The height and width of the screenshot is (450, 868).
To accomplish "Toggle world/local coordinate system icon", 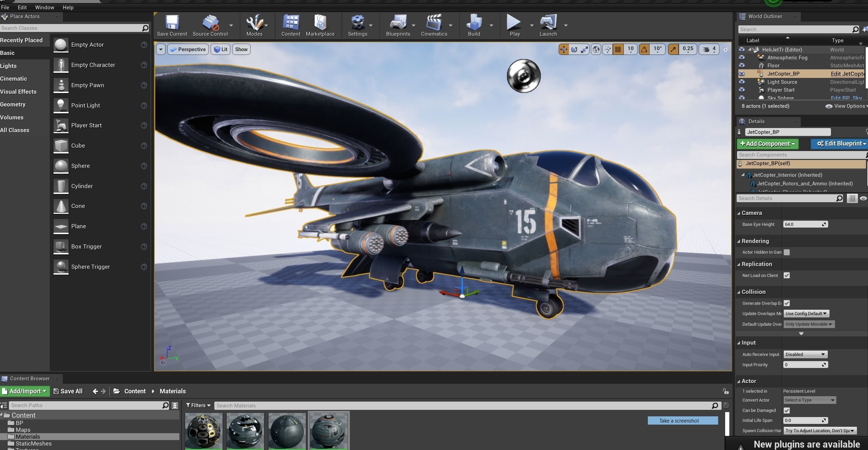I will tap(596, 49).
